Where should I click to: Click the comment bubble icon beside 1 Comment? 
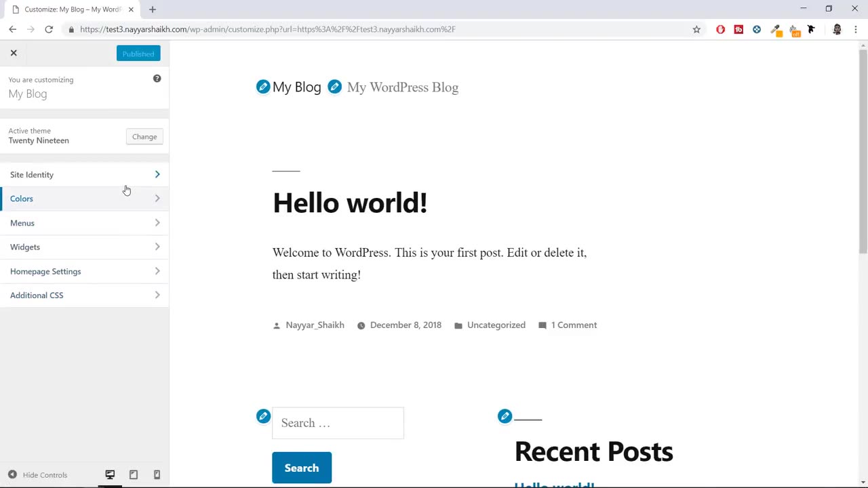[x=542, y=326]
